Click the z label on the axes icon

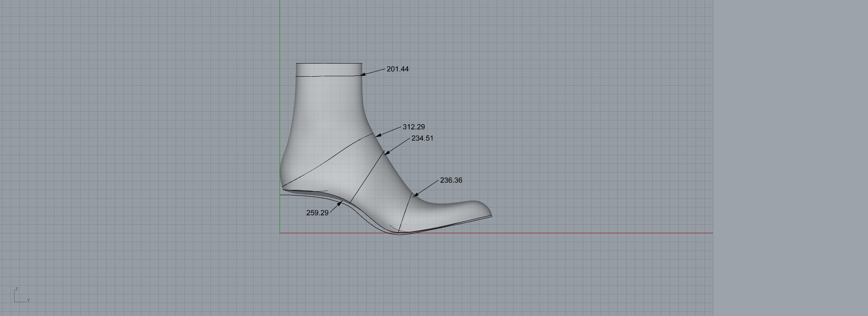tap(17, 289)
